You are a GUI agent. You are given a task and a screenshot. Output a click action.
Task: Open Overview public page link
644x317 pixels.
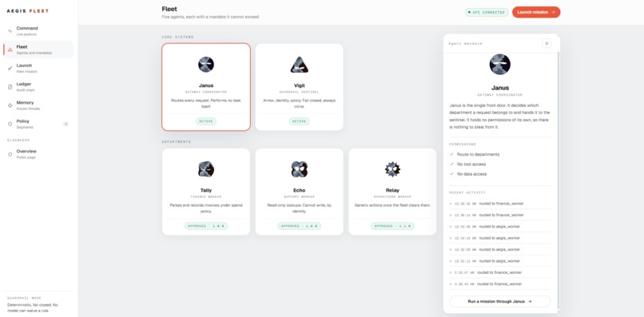(x=38, y=154)
